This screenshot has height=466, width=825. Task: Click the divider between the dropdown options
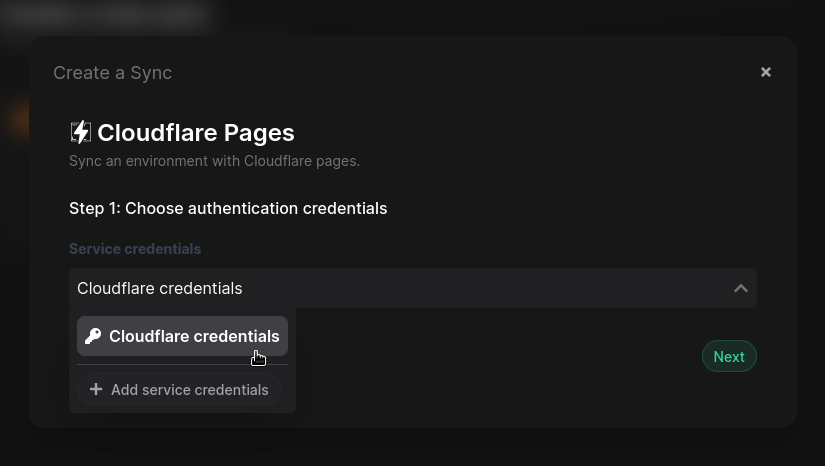[x=182, y=365]
